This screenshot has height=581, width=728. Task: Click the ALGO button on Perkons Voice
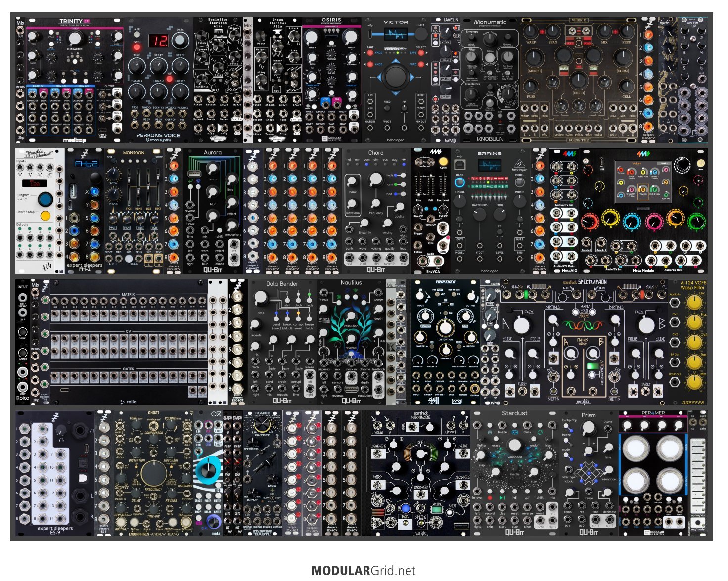(137, 35)
